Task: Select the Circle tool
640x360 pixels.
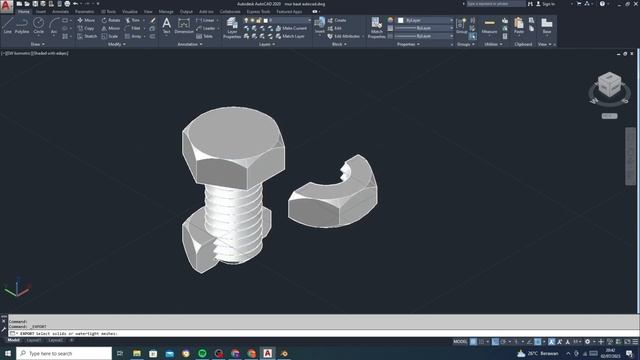Action: point(38,25)
